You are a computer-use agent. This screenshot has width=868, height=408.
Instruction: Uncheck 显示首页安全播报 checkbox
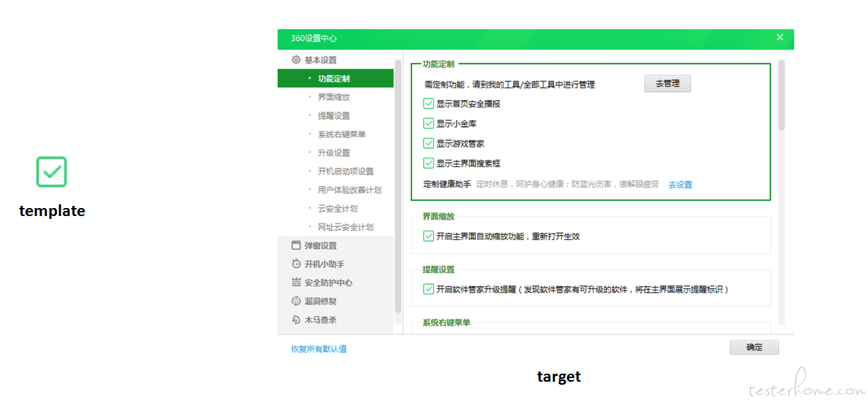[428, 104]
